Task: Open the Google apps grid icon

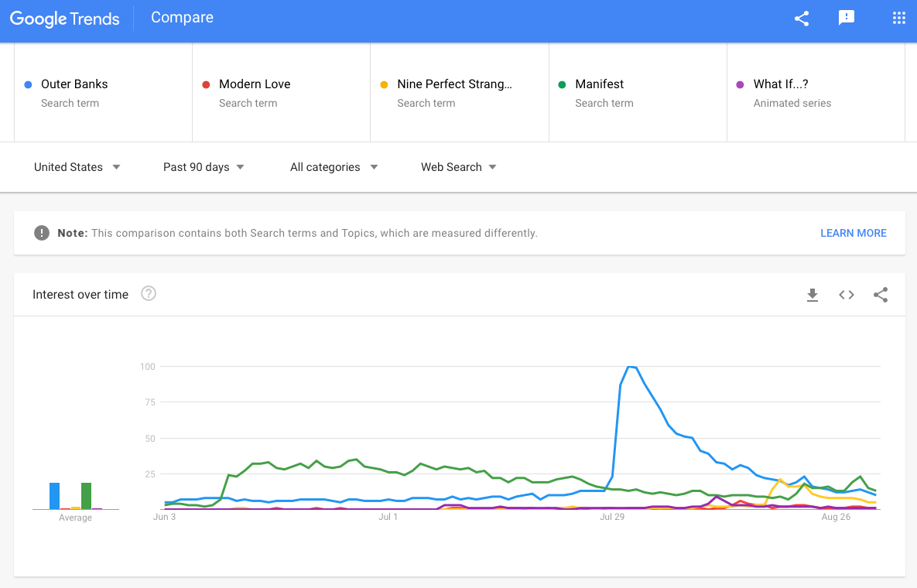Action: (899, 18)
